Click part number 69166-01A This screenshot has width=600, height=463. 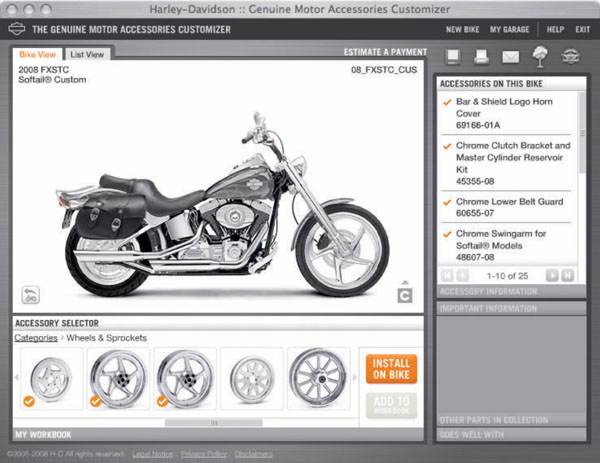(478, 125)
